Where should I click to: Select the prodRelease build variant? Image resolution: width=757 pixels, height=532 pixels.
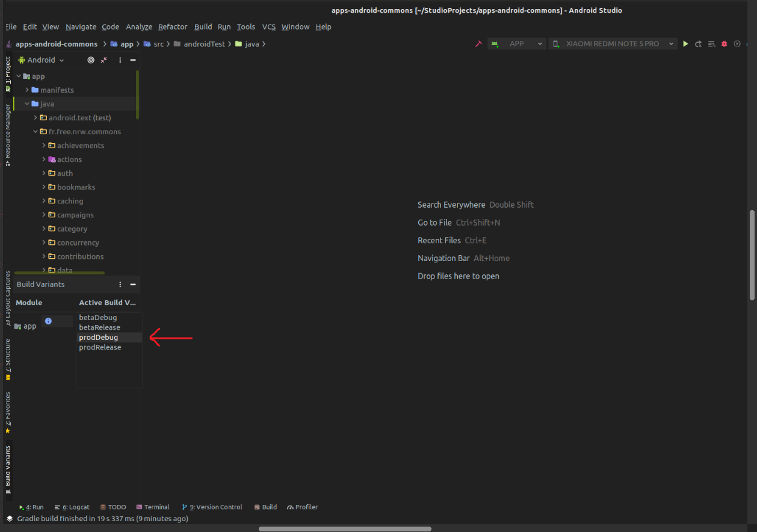point(100,347)
